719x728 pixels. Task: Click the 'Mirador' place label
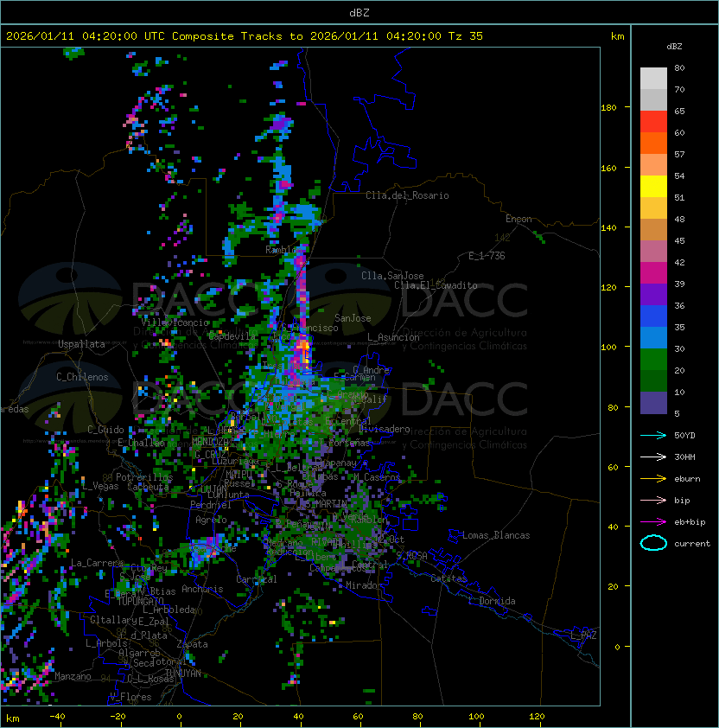[364, 585]
